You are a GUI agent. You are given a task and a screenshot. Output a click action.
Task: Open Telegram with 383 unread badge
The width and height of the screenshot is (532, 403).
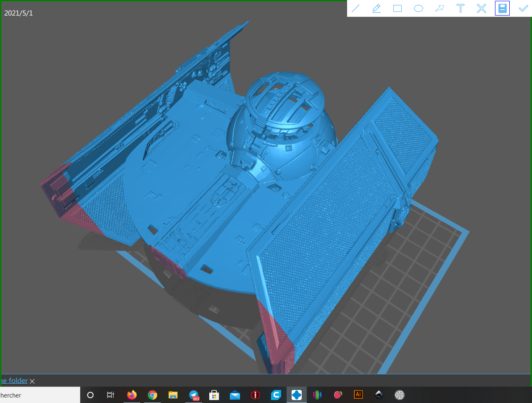[194, 395]
